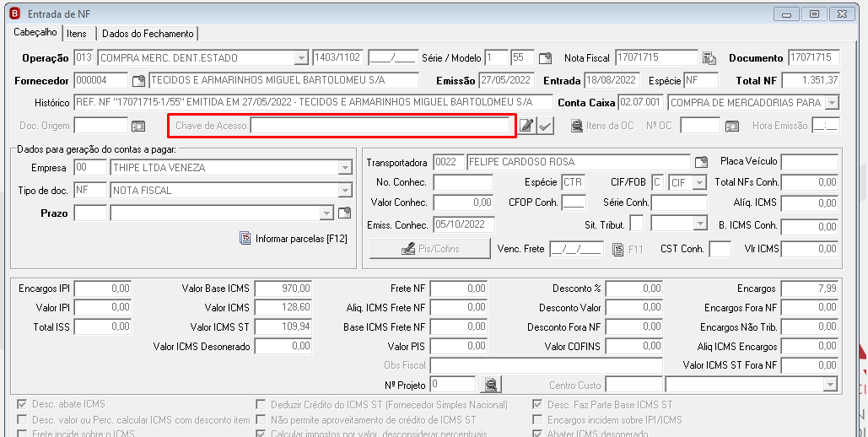The height and width of the screenshot is (437, 868).
Task: Open the Empresa dropdown
Action: [345, 168]
